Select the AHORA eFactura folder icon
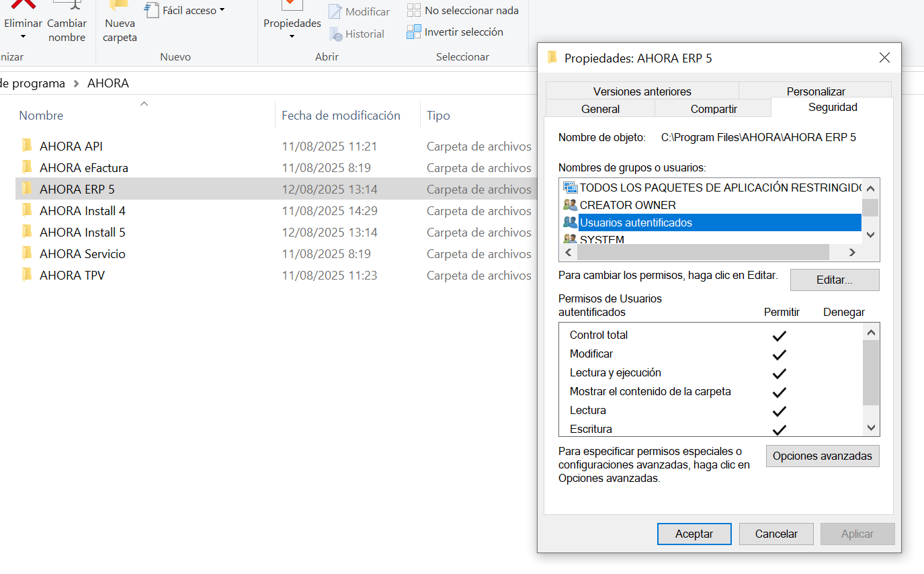 point(27,167)
